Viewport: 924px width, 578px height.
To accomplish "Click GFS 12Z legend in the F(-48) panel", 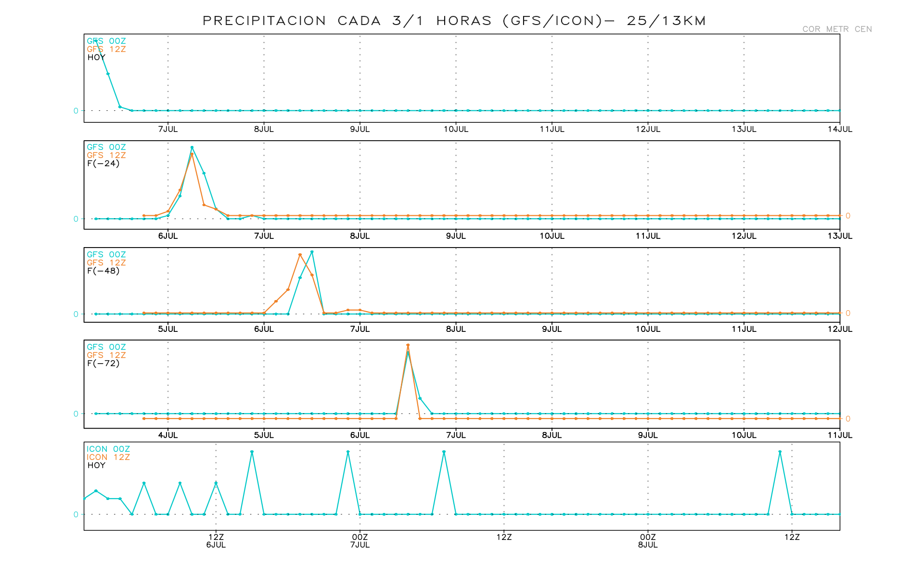I will coord(106,263).
